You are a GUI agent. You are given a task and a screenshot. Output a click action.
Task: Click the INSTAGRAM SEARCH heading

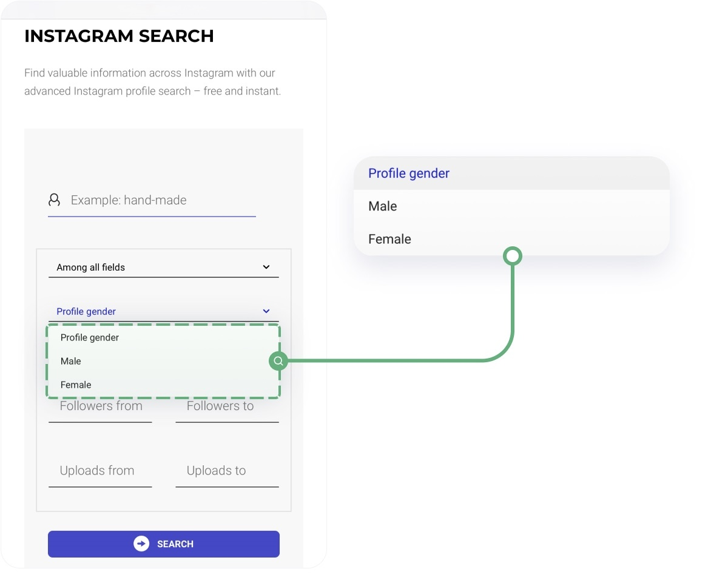[119, 36]
